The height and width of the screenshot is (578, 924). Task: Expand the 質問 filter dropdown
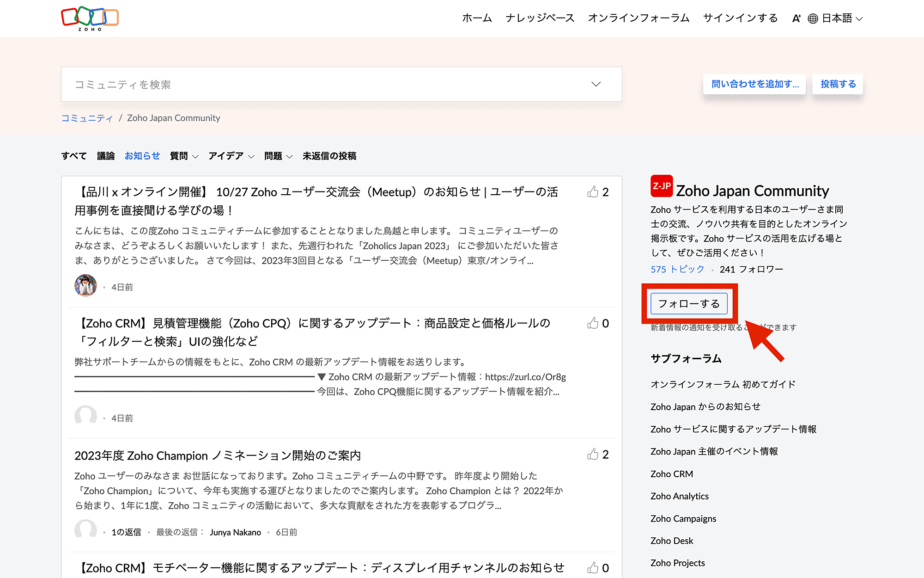pyautogui.click(x=195, y=157)
